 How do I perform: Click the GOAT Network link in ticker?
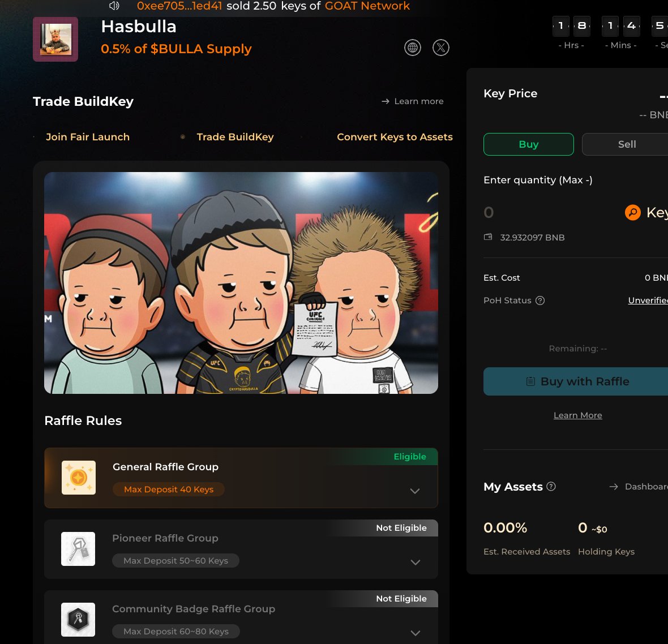pos(367,6)
